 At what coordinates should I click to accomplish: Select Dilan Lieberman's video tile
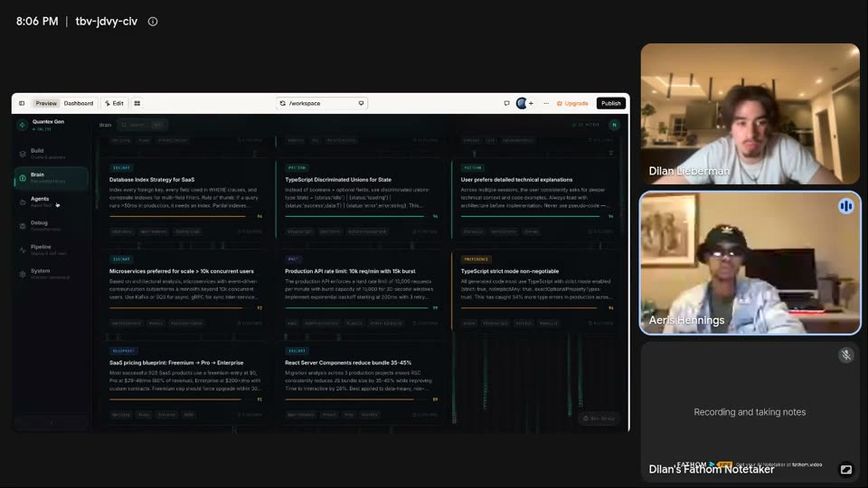750,114
